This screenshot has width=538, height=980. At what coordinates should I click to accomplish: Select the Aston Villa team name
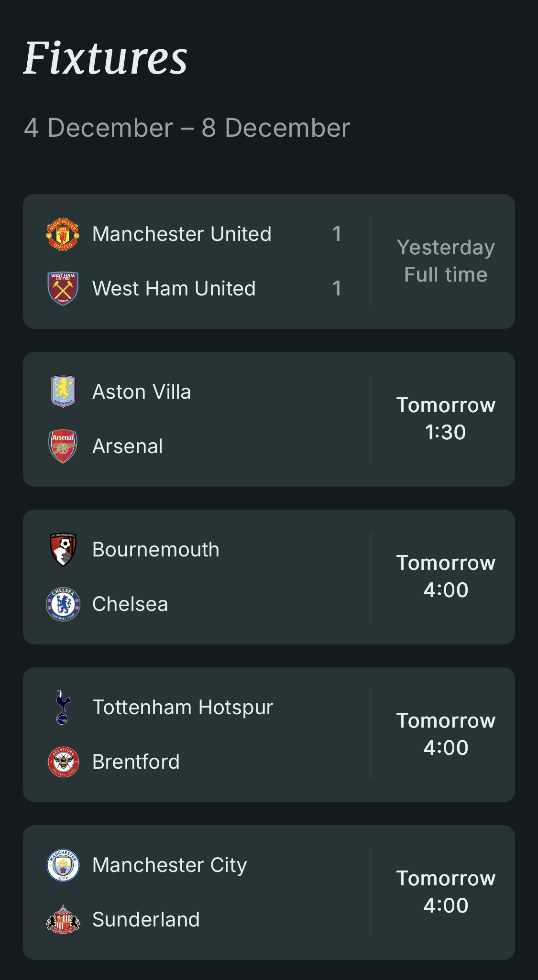point(142,392)
